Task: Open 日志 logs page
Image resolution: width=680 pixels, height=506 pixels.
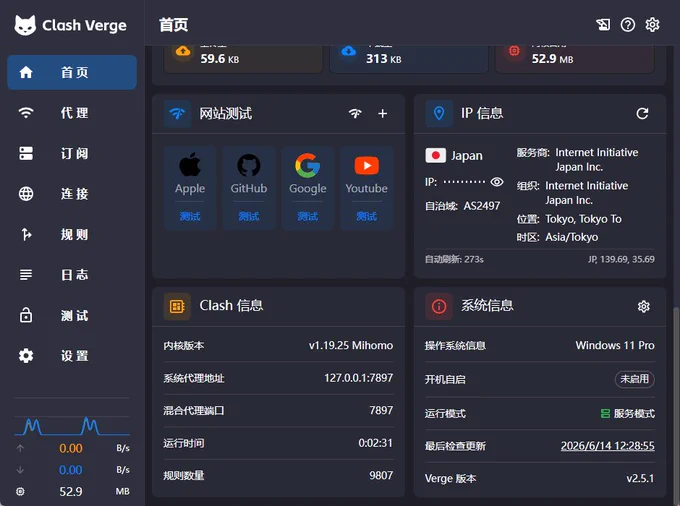Action: coord(72,275)
